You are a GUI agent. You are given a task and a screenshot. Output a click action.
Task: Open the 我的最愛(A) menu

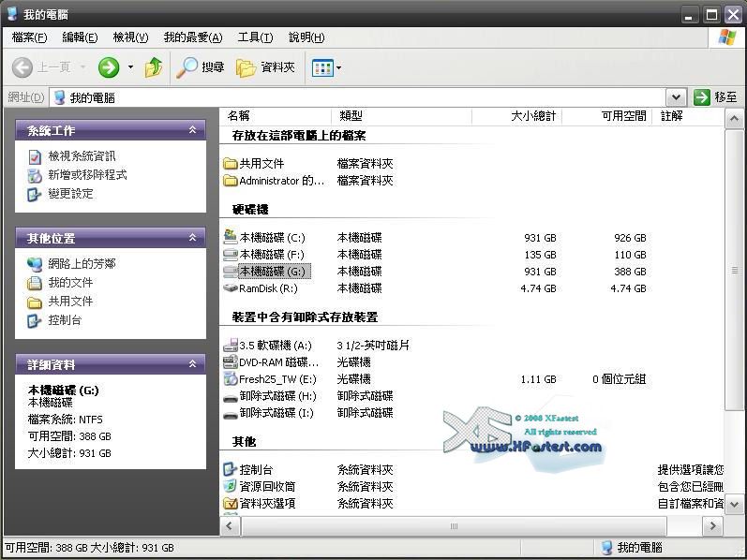coord(193,37)
